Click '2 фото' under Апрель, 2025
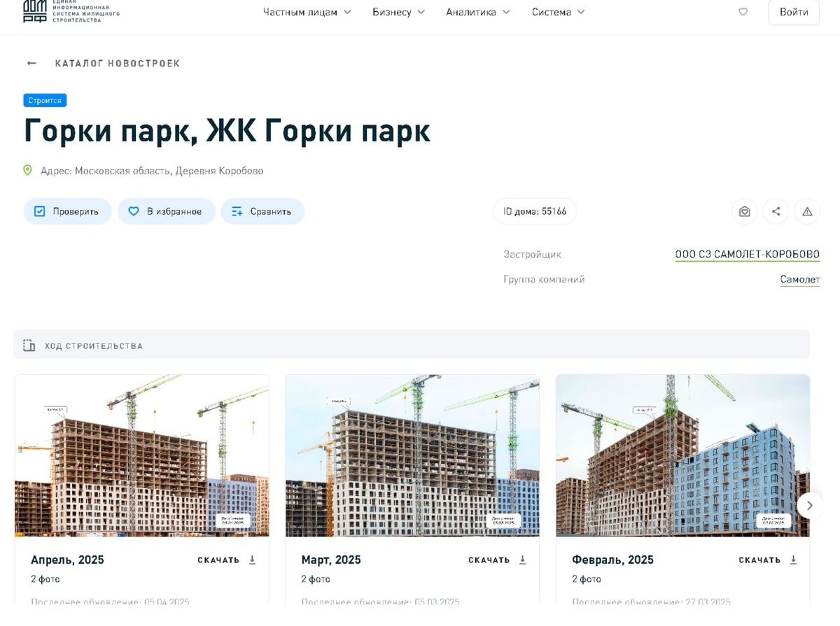 pyautogui.click(x=45, y=579)
